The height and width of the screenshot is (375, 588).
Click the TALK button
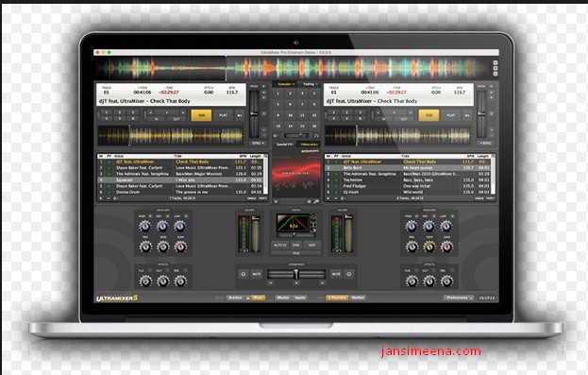296,253
